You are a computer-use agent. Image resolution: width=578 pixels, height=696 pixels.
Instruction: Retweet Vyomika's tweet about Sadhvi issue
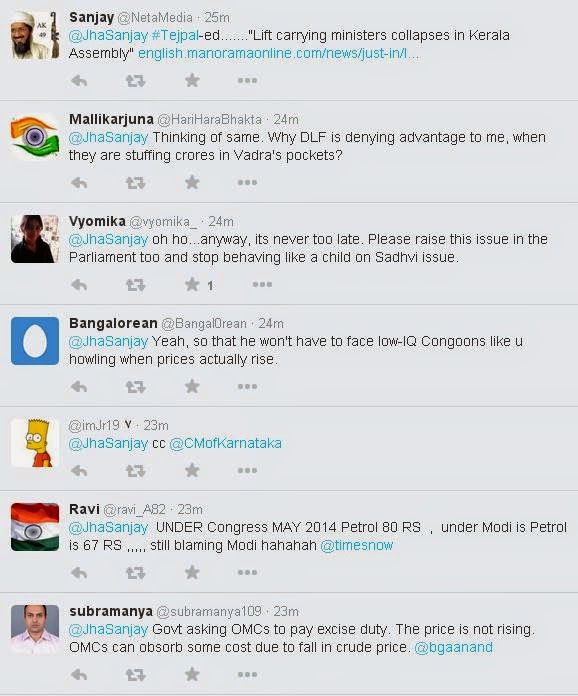point(135,285)
